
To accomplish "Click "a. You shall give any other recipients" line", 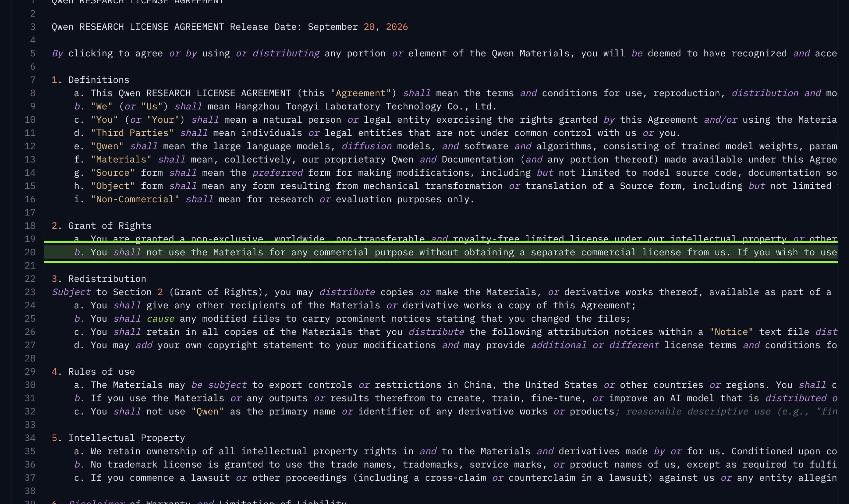I will click(x=355, y=305).
